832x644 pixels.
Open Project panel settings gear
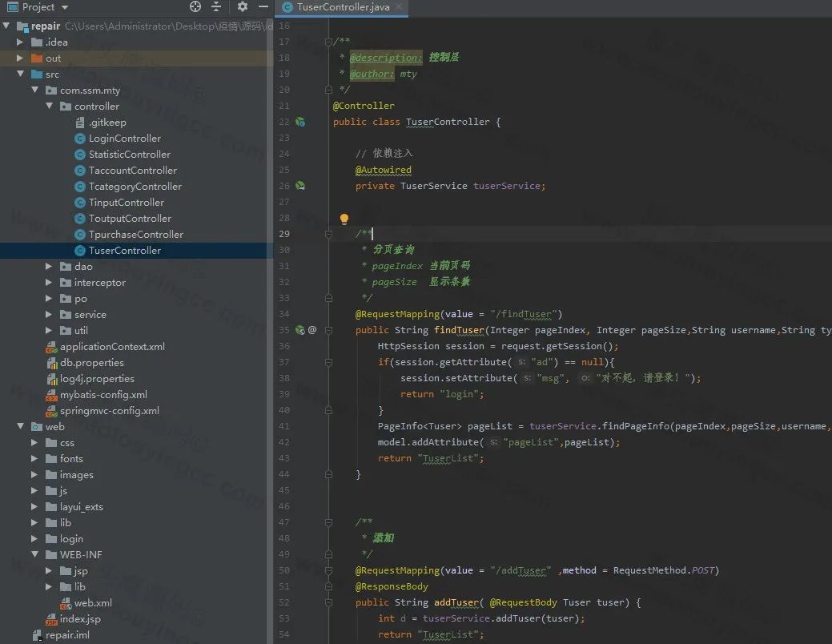click(x=243, y=7)
